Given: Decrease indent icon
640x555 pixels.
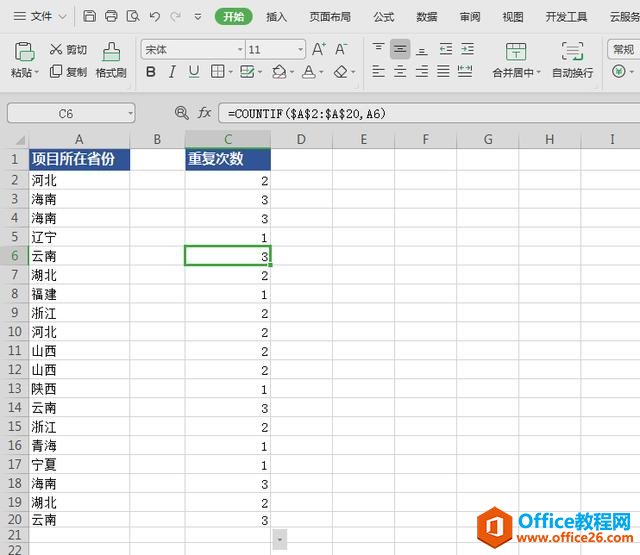Looking at the screenshot, I should click(x=446, y=49).
